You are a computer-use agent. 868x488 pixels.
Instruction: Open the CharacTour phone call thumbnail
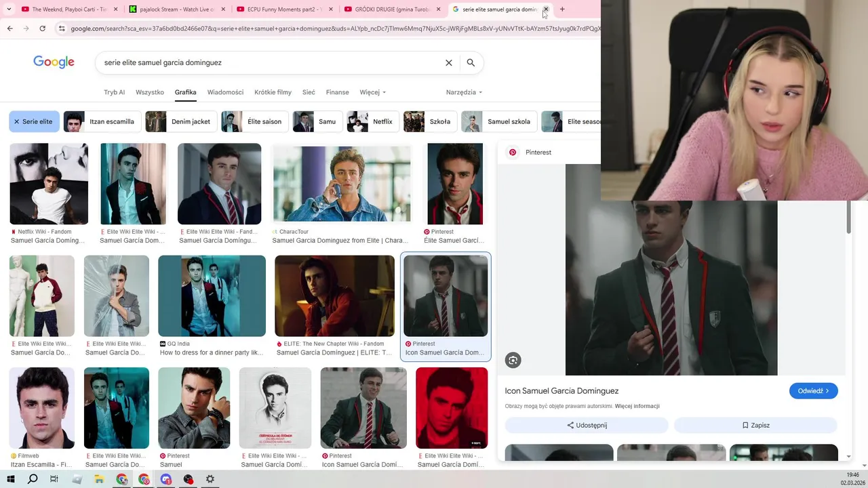click(342, 184)
